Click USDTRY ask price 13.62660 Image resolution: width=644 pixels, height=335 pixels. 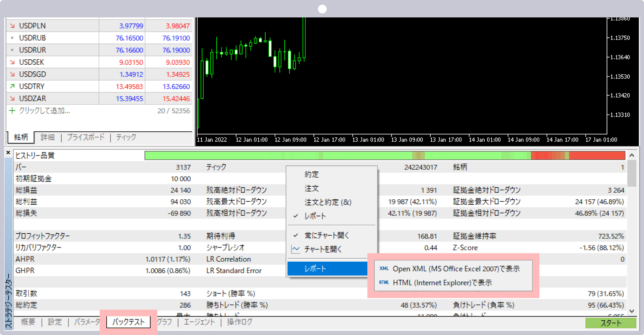click(x=176, y=86)
